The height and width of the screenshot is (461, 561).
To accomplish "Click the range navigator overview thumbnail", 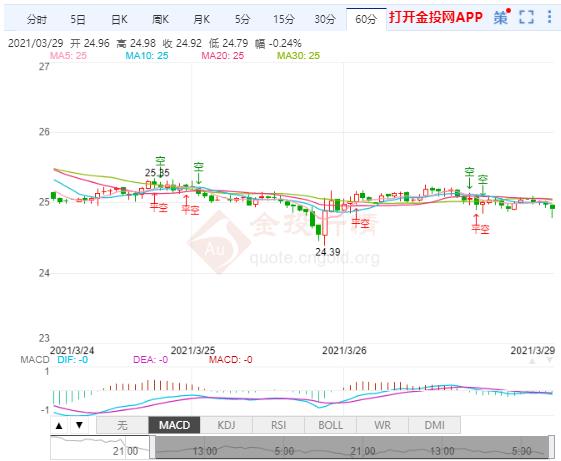I will [303, 447].
